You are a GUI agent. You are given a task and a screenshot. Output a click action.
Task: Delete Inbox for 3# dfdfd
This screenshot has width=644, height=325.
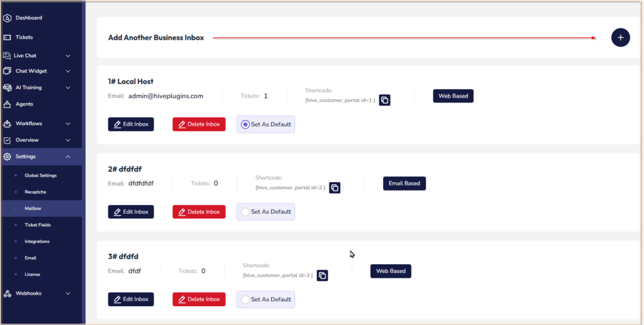pos(199,299)
